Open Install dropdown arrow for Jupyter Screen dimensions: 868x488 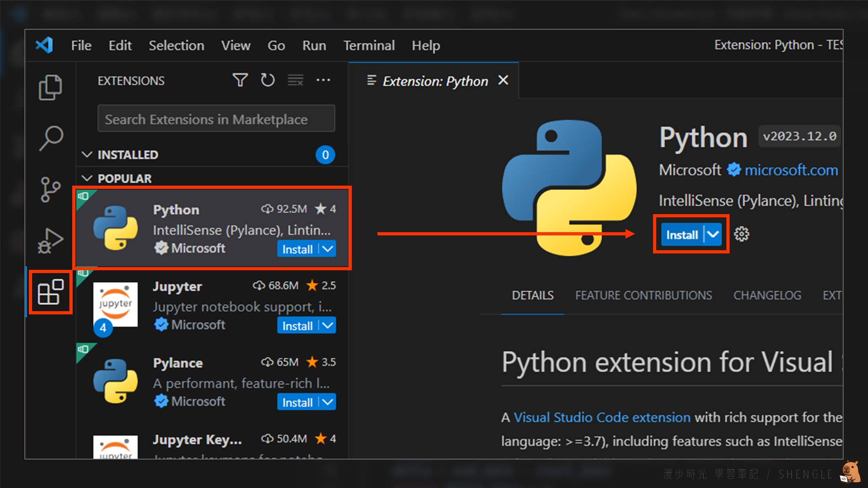click(x=328, y=326)
